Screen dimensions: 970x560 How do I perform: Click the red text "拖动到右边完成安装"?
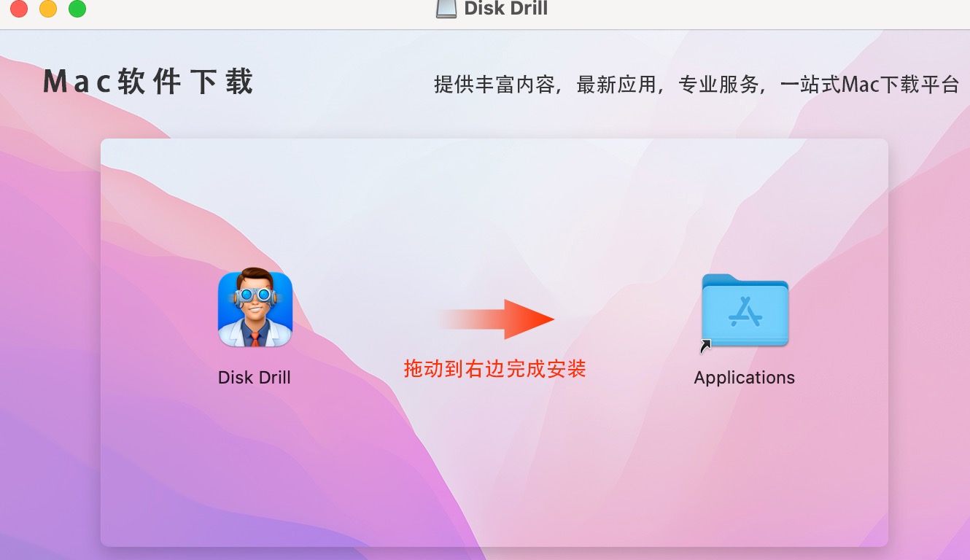click(495, 369)
